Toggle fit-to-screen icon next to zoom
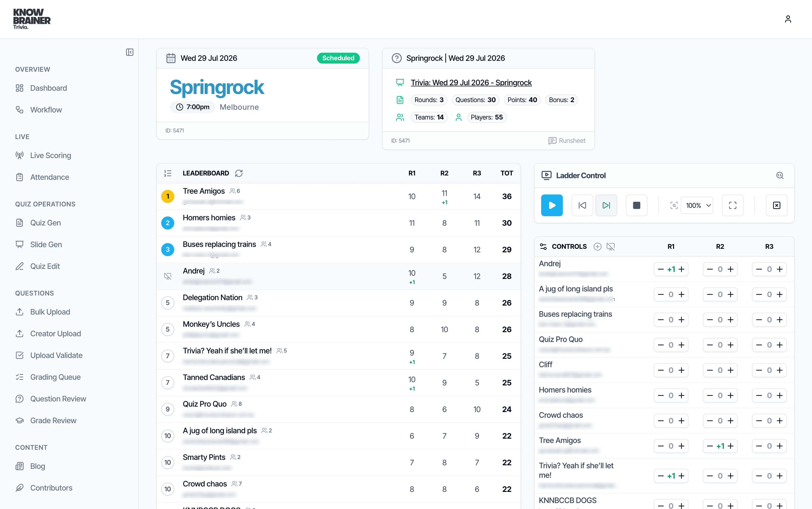The image size is (812, 509). 674,205
